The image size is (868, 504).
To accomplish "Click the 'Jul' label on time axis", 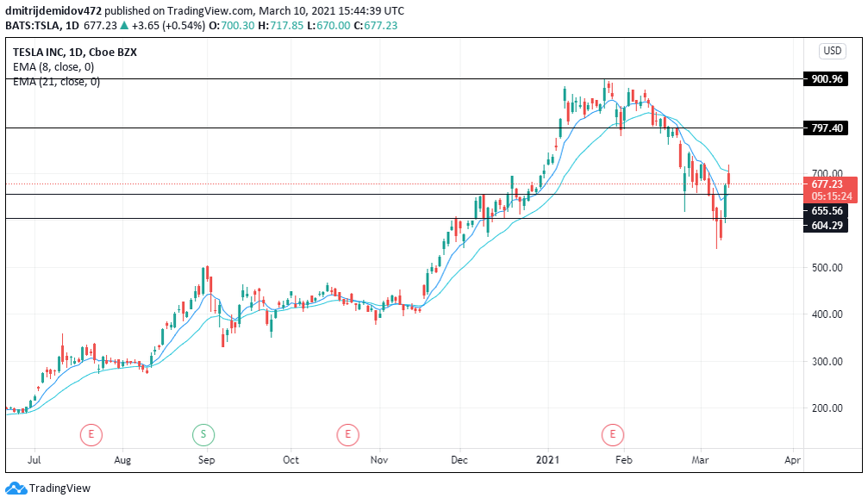I will pyautogui.click(x=34, y=460).
